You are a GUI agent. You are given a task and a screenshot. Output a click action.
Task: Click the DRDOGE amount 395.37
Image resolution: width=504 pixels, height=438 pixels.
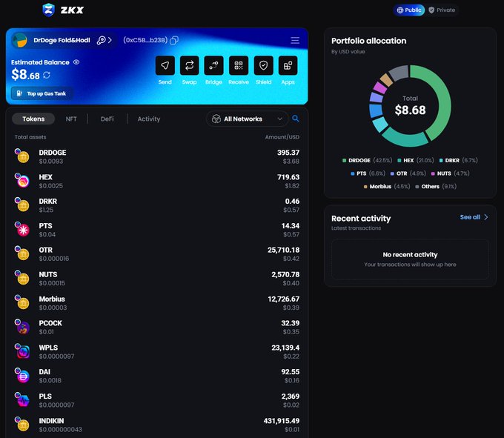click(288, 153)
